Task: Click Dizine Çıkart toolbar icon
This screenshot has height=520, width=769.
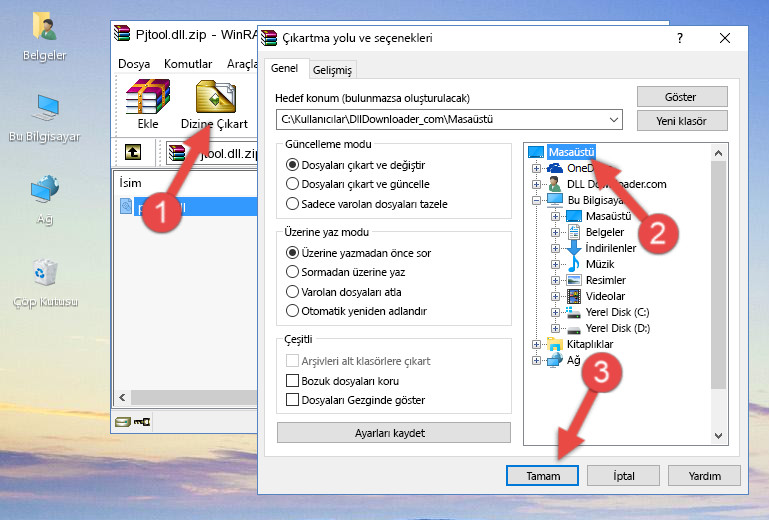Action: (215, 104)
